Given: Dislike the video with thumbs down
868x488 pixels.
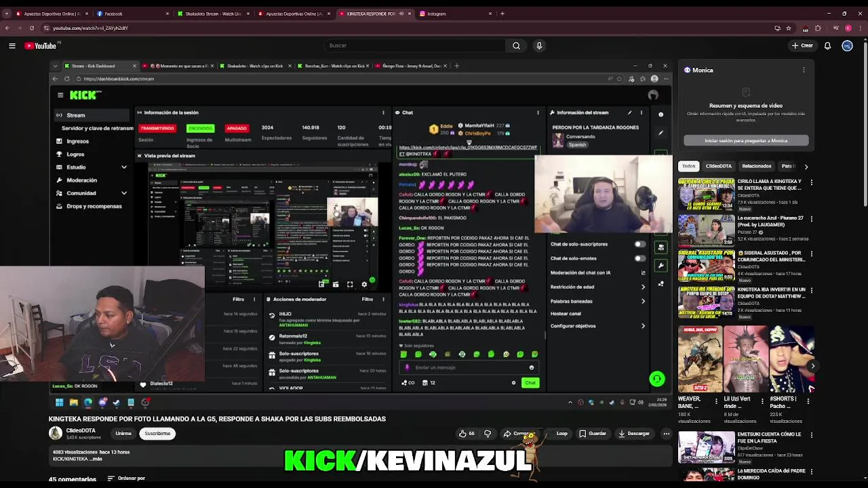Looking at the screenshot, I should pyautogui.click(x=487, y=434).
